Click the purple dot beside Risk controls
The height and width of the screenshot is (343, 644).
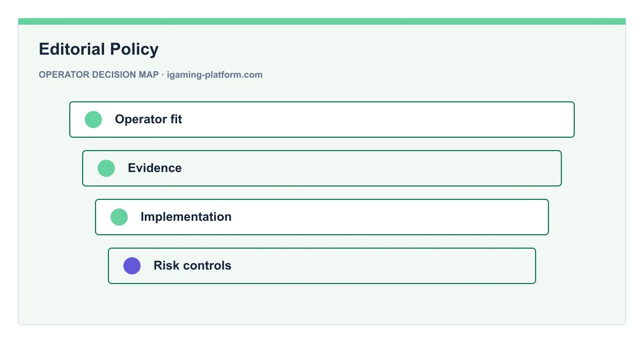(132, 266)
